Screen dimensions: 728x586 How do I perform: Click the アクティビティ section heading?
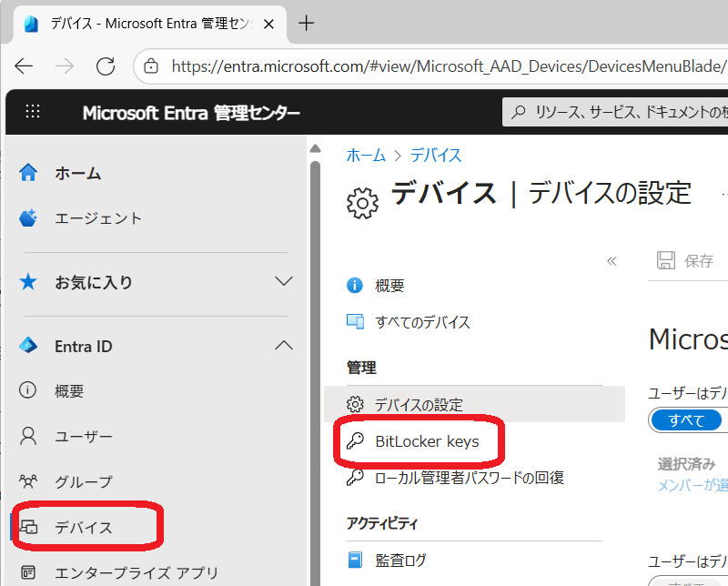point(382,523)
